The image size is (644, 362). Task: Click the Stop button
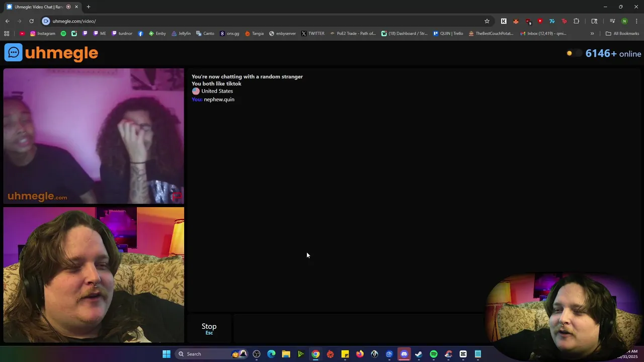tap(209, 328)
